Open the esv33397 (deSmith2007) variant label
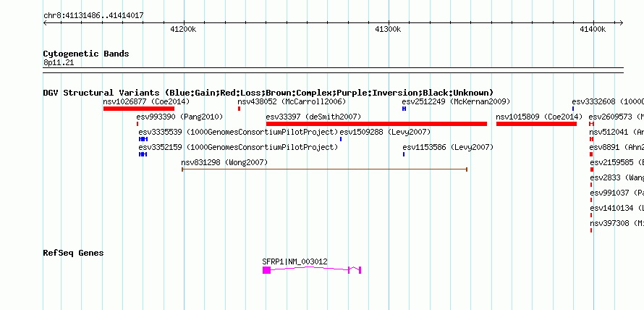This screenshot has height=310, width=644. click(x=313, y=117)
